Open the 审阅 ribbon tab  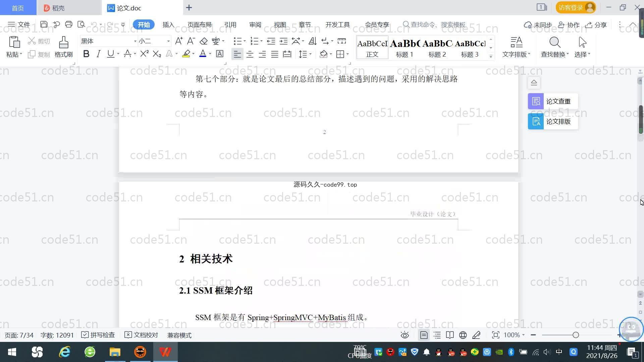click(255, 25)
